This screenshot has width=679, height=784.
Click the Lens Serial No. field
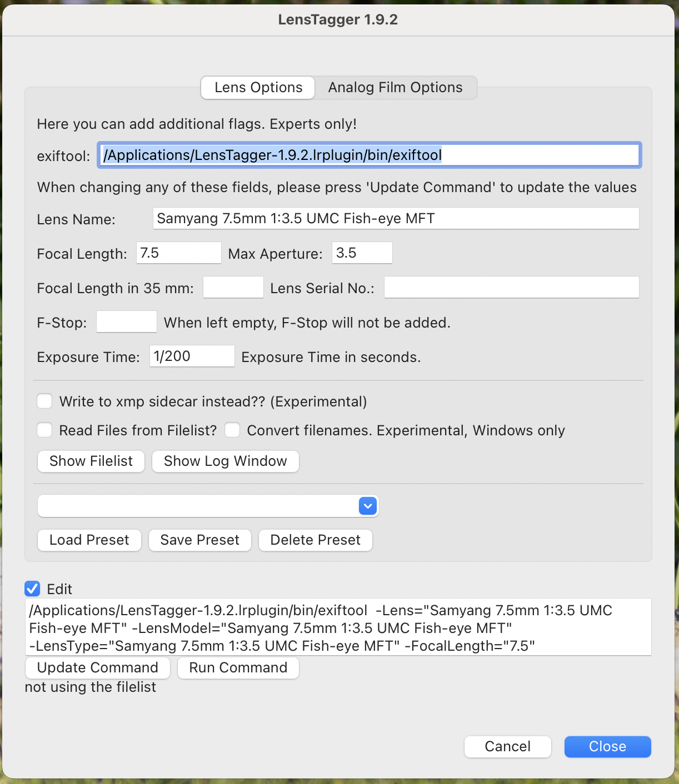coord(511,288)
